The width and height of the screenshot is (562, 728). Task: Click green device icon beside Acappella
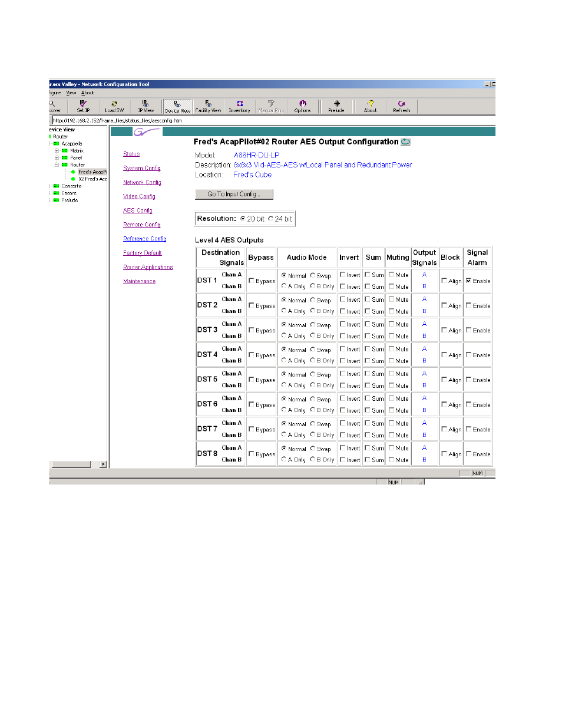coord(57,144)
